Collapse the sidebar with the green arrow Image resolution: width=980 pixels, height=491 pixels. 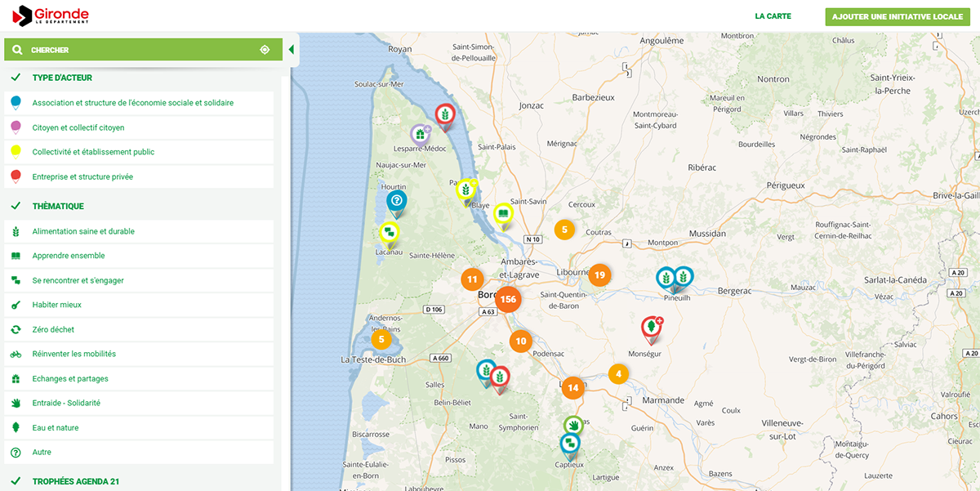tap(291, 50)
